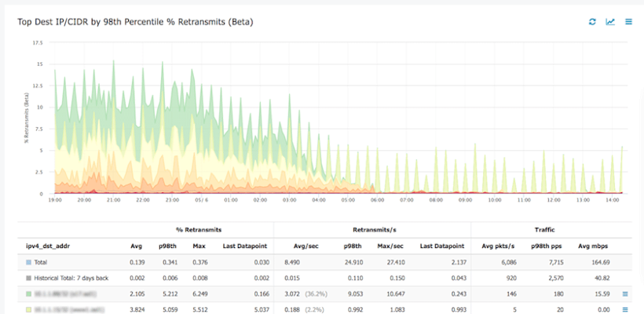Sort by p98th pps column header
Image resolution: width=644 pixels, height=314 pixels.
point(545,246)
